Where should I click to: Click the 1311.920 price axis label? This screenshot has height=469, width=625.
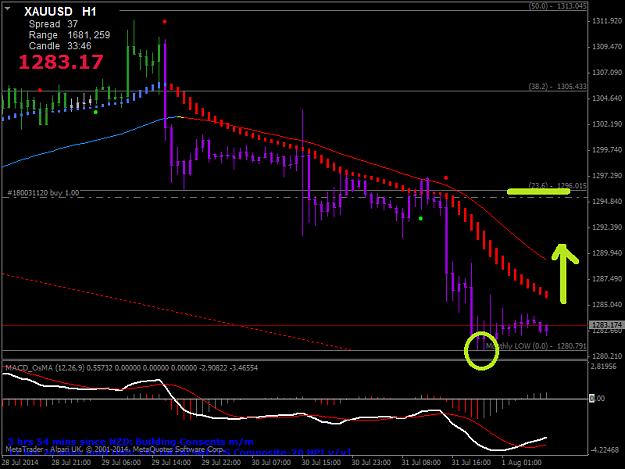pyautogui.click(x=607, y=21)
